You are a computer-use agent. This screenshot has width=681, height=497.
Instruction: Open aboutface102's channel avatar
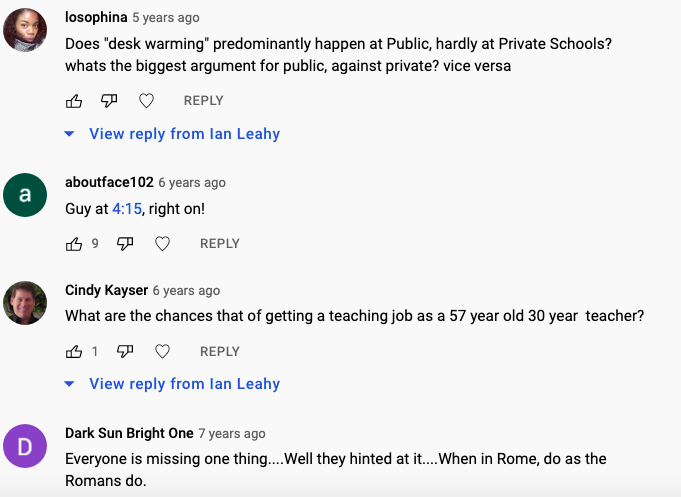tap(25, 195)
